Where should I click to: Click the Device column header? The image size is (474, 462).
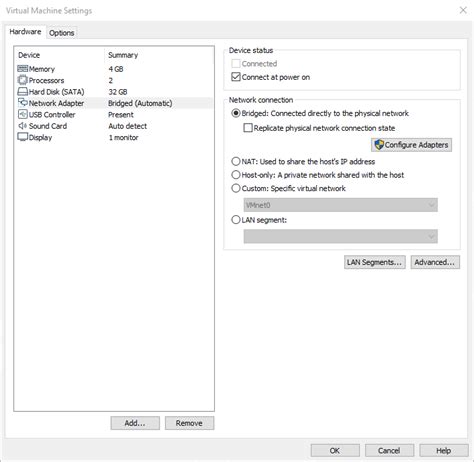(29, 55)
